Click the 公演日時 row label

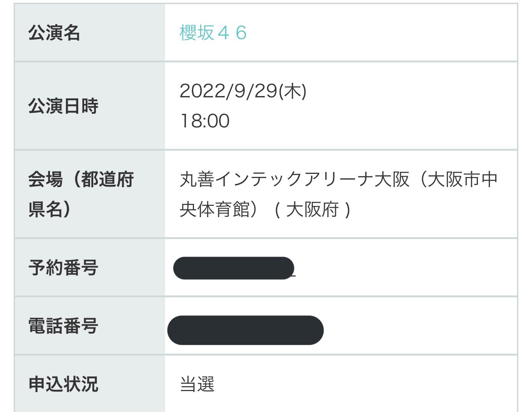[63, 106]
